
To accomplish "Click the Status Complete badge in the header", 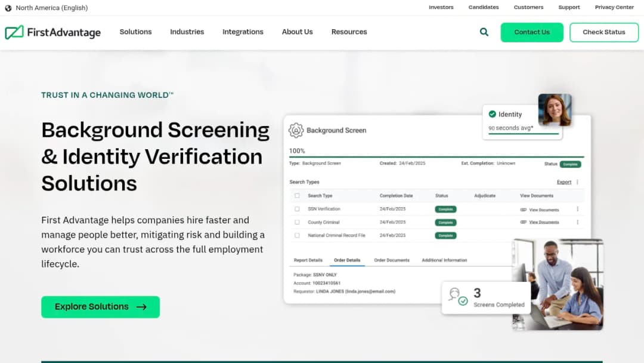I will 570,164.
